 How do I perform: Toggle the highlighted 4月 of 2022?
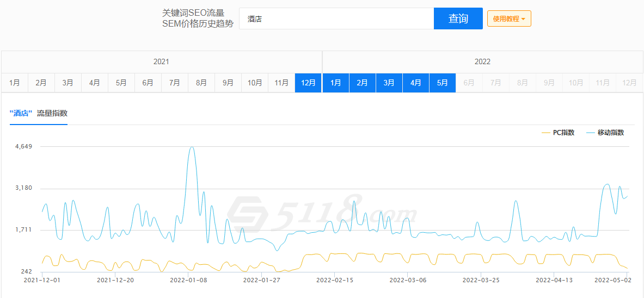point(416,83)
